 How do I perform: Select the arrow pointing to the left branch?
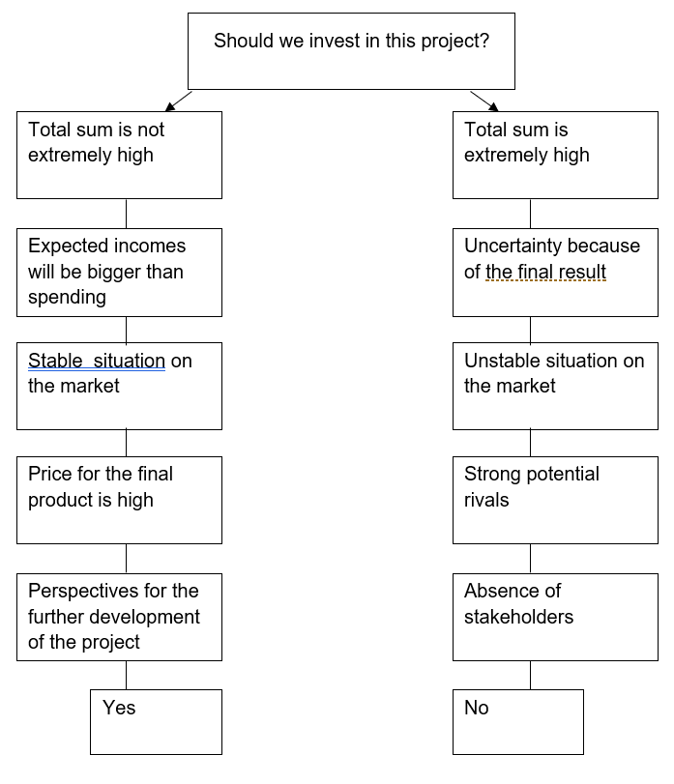(x=179, y=101)
